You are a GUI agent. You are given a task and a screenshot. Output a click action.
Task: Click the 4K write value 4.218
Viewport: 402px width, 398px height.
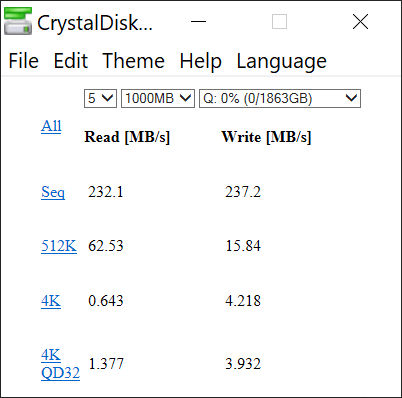243,301
